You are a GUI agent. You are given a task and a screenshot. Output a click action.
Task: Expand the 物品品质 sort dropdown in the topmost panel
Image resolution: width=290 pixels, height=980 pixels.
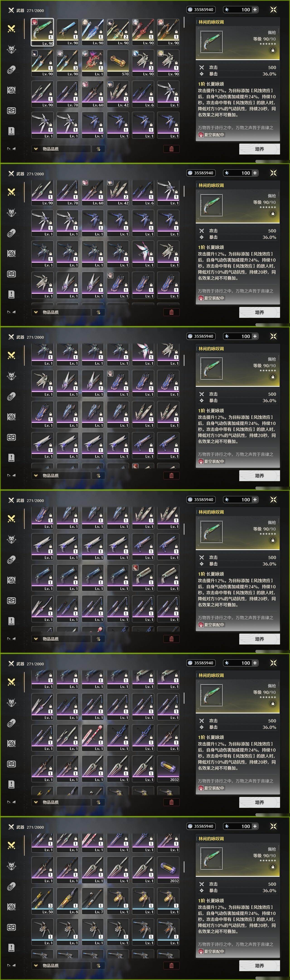point(61,149)
